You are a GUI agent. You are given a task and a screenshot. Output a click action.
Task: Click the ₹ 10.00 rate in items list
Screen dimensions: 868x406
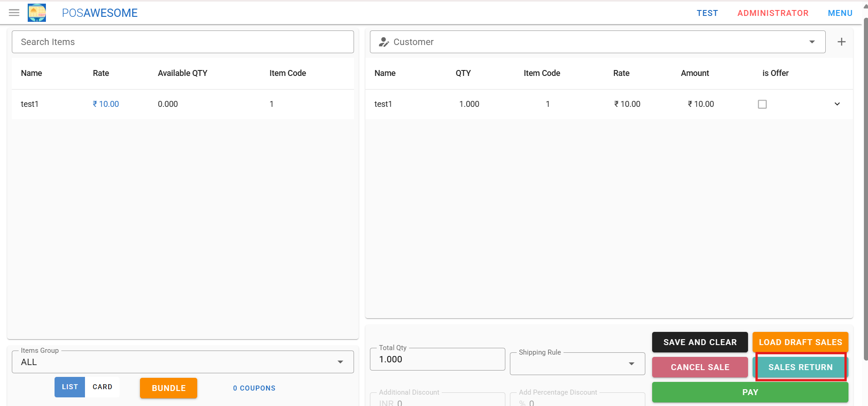pos(106,104)
